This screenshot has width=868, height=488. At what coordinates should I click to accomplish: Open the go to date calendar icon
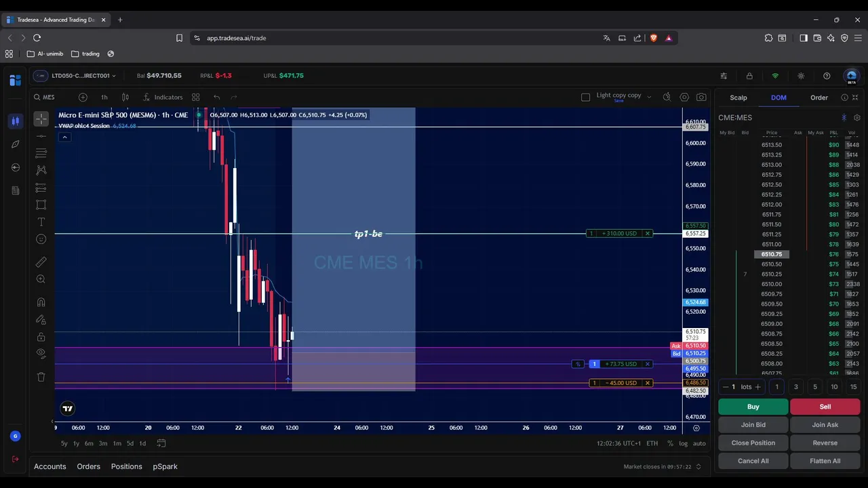tap(161, 443)
